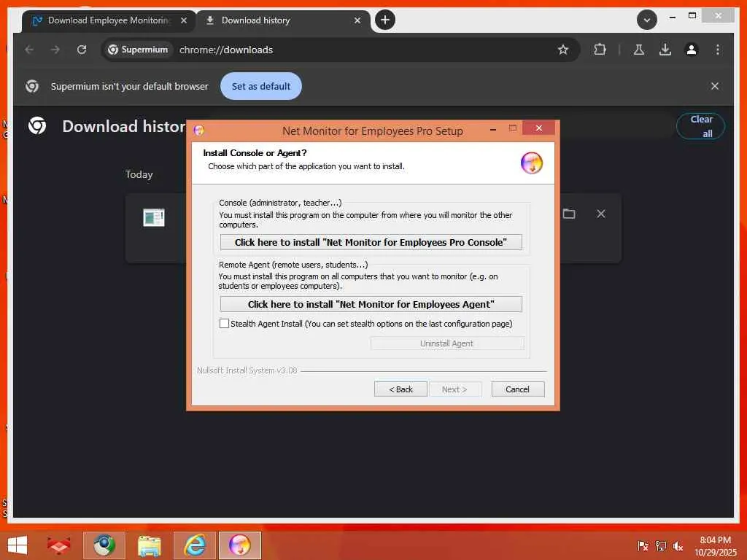
Task: Install Net Monitor for Employees Agent
Action: tap(371, 304)
